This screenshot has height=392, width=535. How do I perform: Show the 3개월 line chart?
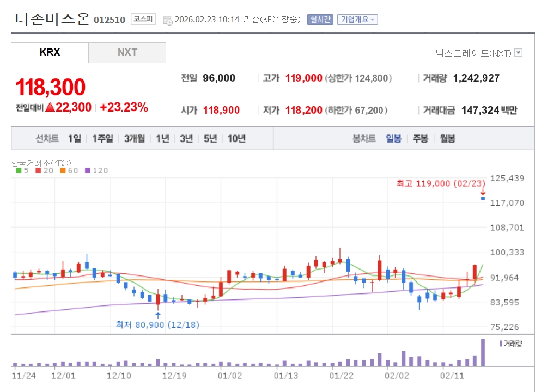[x=135, y=139]
